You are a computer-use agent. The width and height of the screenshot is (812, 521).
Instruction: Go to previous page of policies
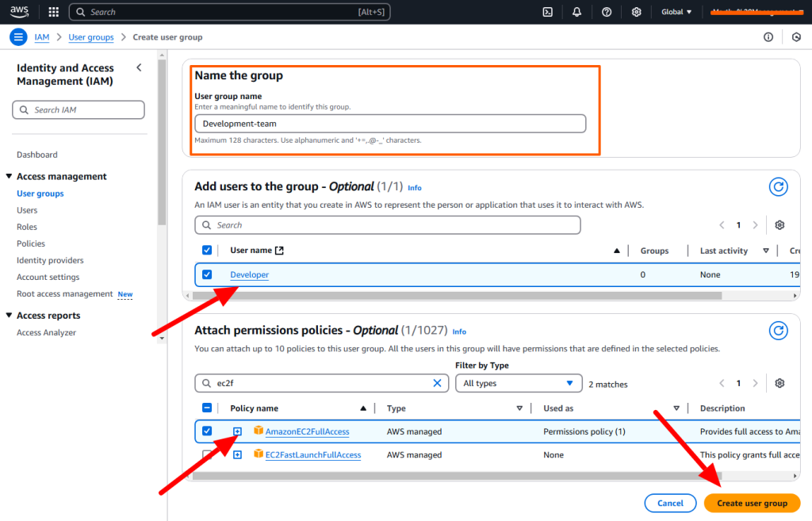[722, 383]
